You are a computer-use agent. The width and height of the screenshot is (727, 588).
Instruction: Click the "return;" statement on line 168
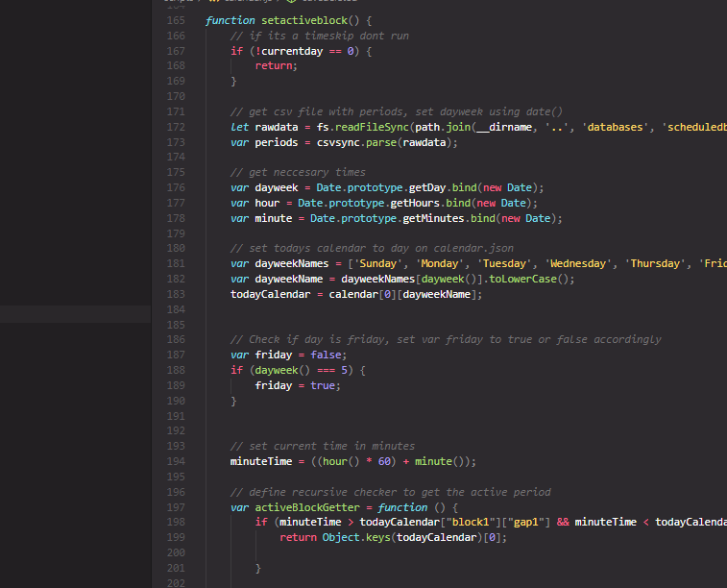pos(276,66)
